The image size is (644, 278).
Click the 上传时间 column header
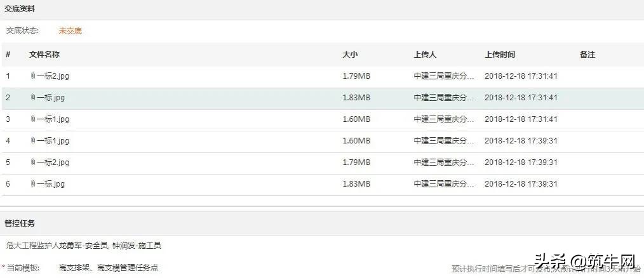[500, 55]
